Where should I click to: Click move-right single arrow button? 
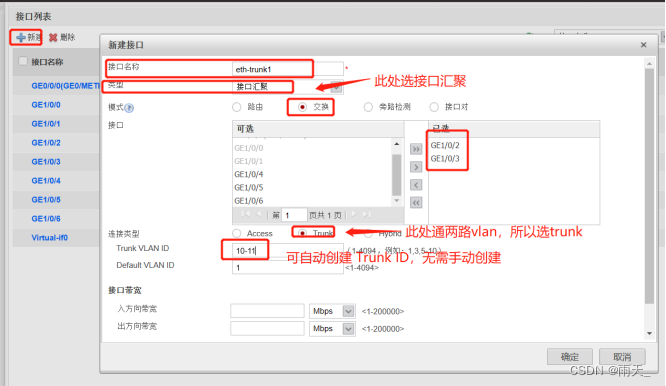pyautogui.click(x=416, y=167)
